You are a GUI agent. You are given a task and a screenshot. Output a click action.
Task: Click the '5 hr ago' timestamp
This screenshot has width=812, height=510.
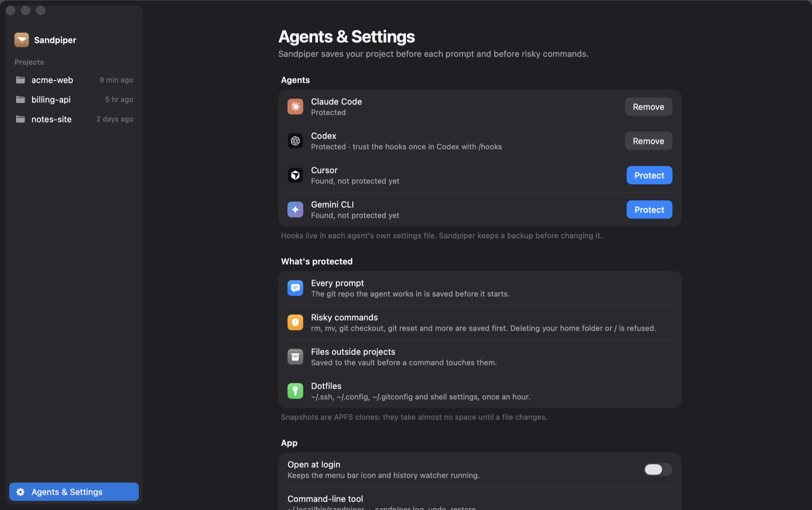coord(119,100)
